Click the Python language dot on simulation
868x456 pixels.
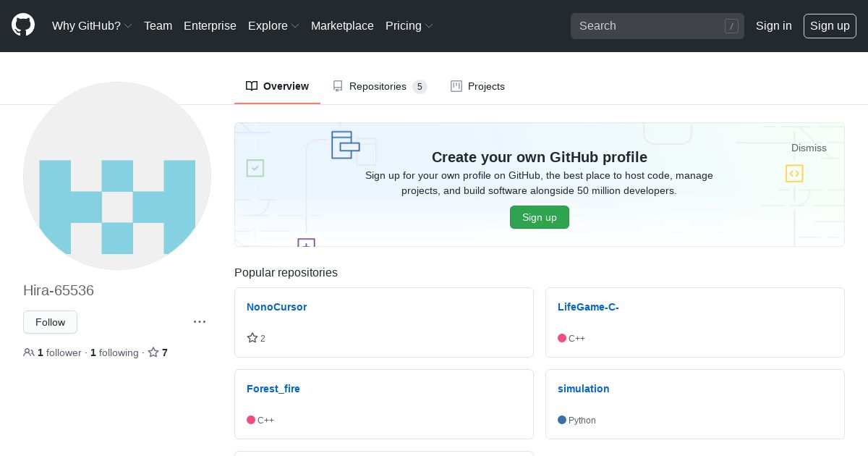coord(562,420)
